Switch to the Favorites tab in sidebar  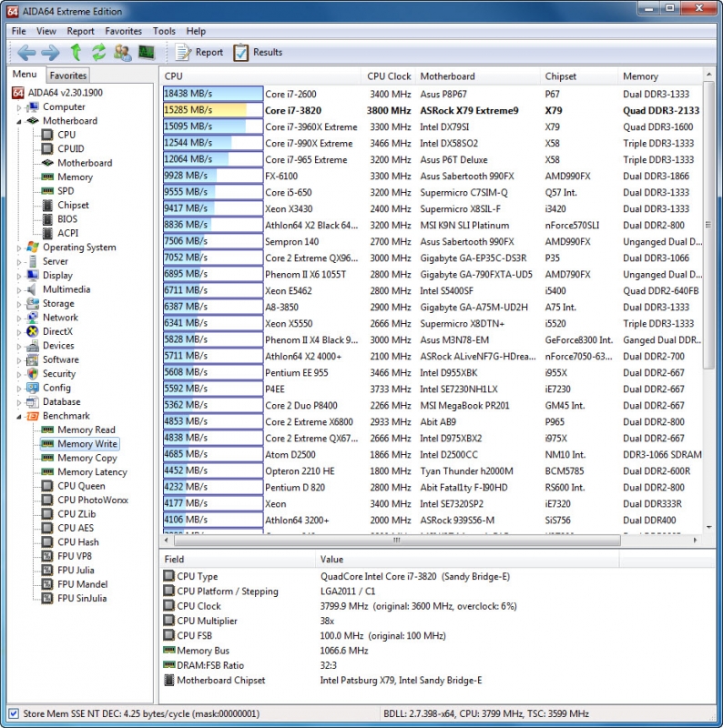(x=68, y=76)
